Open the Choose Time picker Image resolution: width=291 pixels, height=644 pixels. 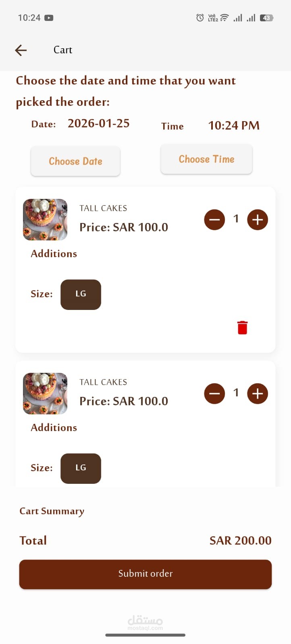[x=206, y=159]
